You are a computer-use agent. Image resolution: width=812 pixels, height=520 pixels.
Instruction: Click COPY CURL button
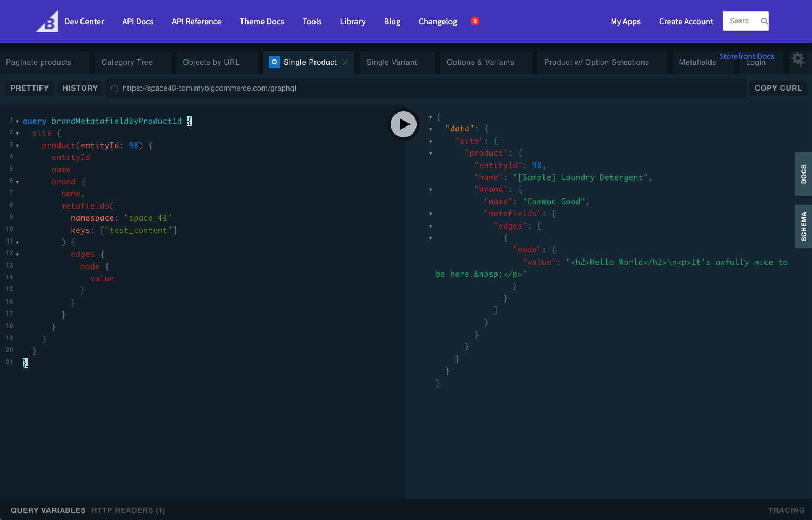pos(778,88)
